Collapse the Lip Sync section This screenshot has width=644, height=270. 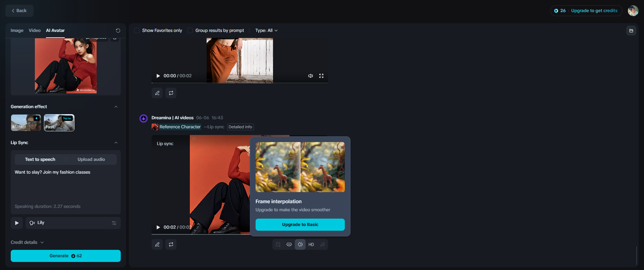(116, 143)
